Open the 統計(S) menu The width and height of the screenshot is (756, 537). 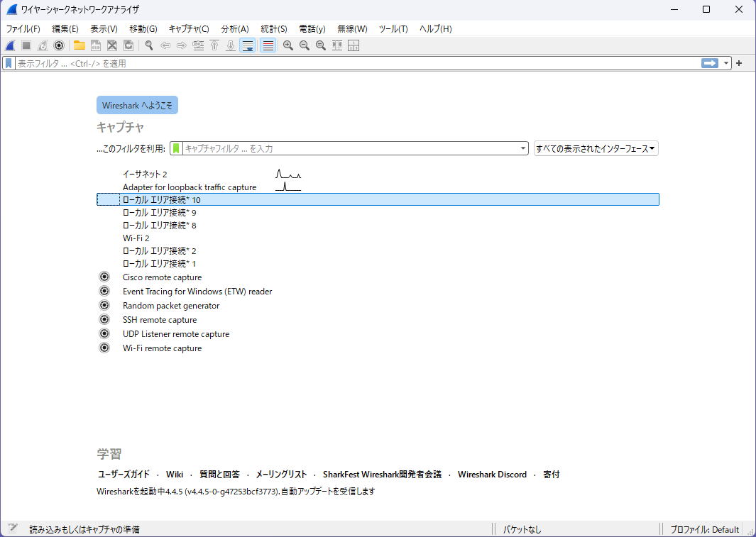(274, 29)
